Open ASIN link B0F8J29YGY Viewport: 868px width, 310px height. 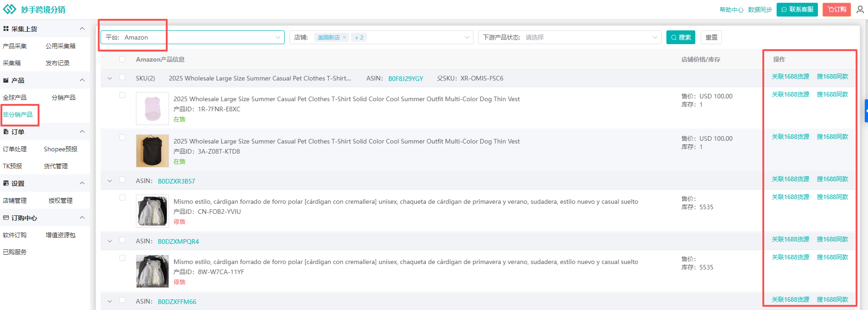tap(406, 79)
